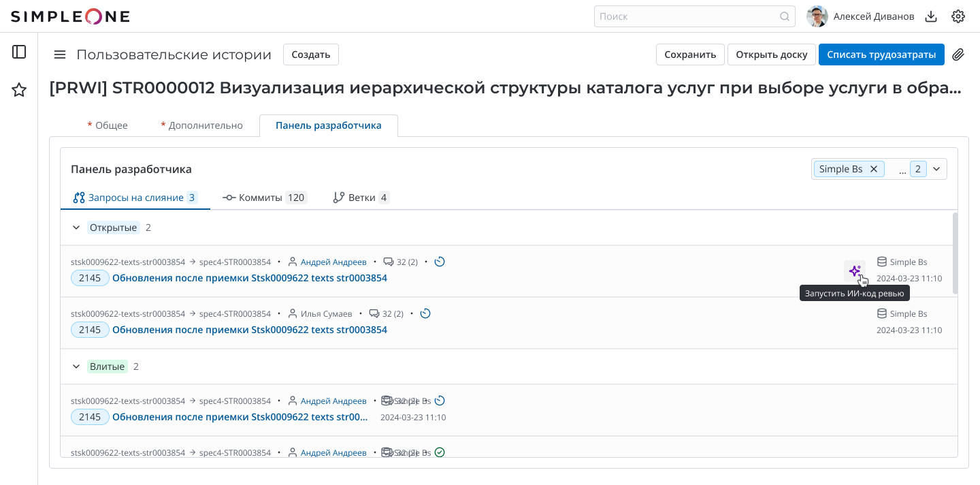This screenshot has height=485, width=980.
Task: Запустить ИИ-код ревью для первого запроса на слияние
Action: coord(855,270)
